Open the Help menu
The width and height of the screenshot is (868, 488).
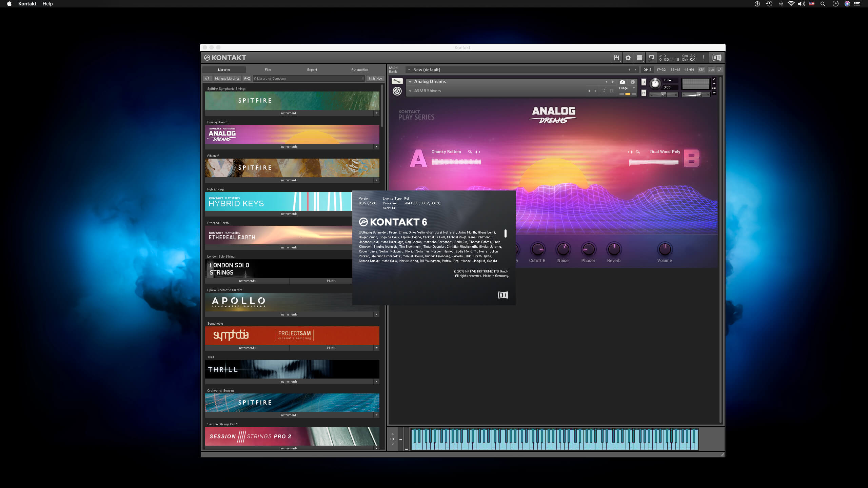click(47, 4)
